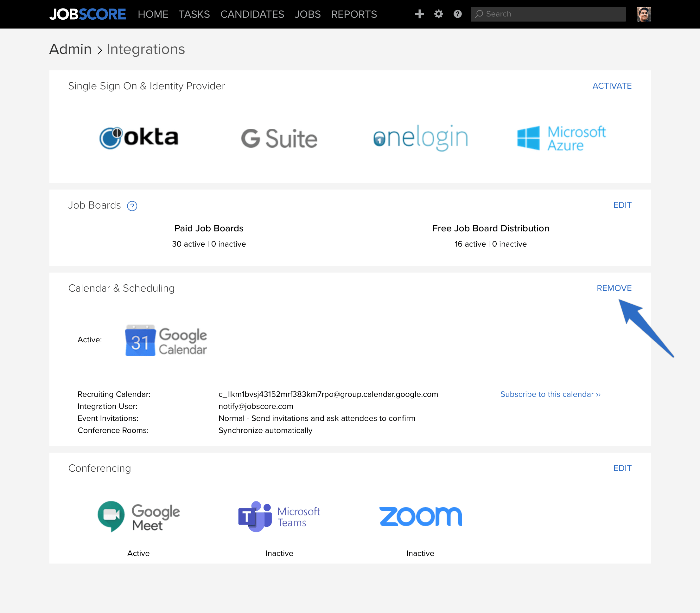Click the recruiting calendar email address

pos(328,394)
